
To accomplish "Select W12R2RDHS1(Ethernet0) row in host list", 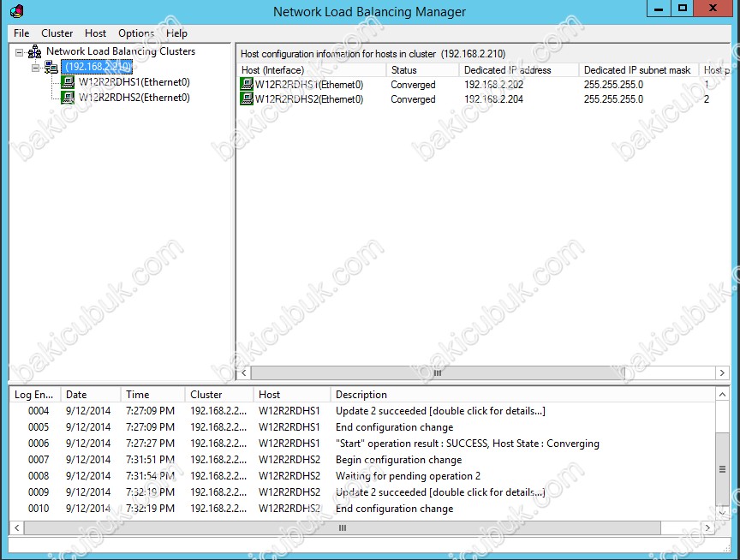I will (x=484, y=85).
